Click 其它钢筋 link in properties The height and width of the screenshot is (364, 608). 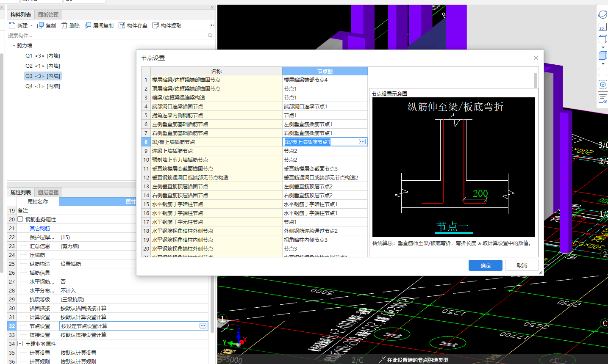coord(40,229)
